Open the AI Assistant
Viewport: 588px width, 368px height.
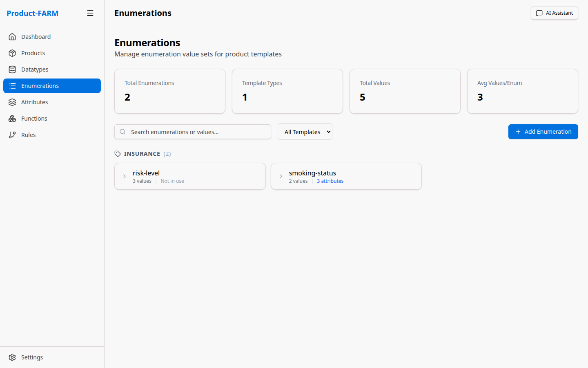click(554, 13)
